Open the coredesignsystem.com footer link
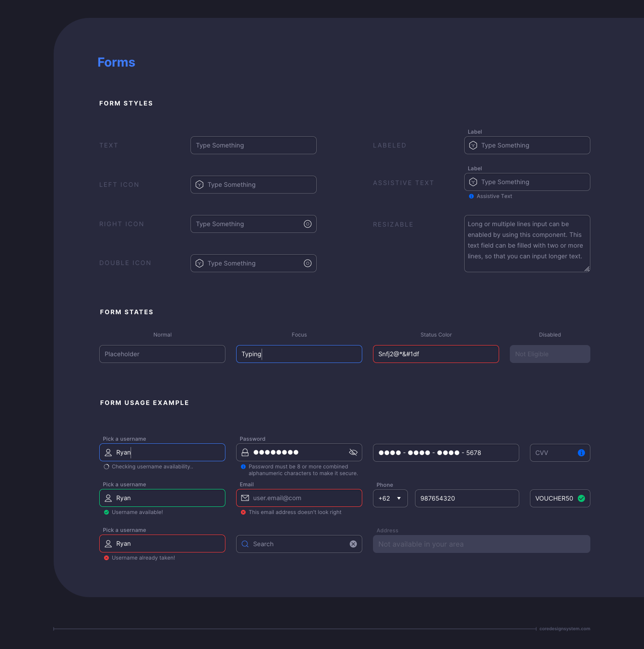This screenshot has height=649, width=644. coord(565,629)
